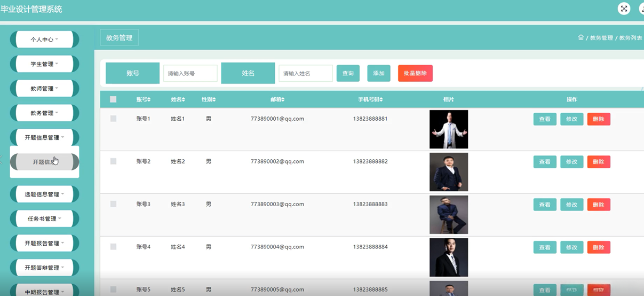Click the phone number 13823888881
Viewport: 644px width, 297px height.
(370, 119)
